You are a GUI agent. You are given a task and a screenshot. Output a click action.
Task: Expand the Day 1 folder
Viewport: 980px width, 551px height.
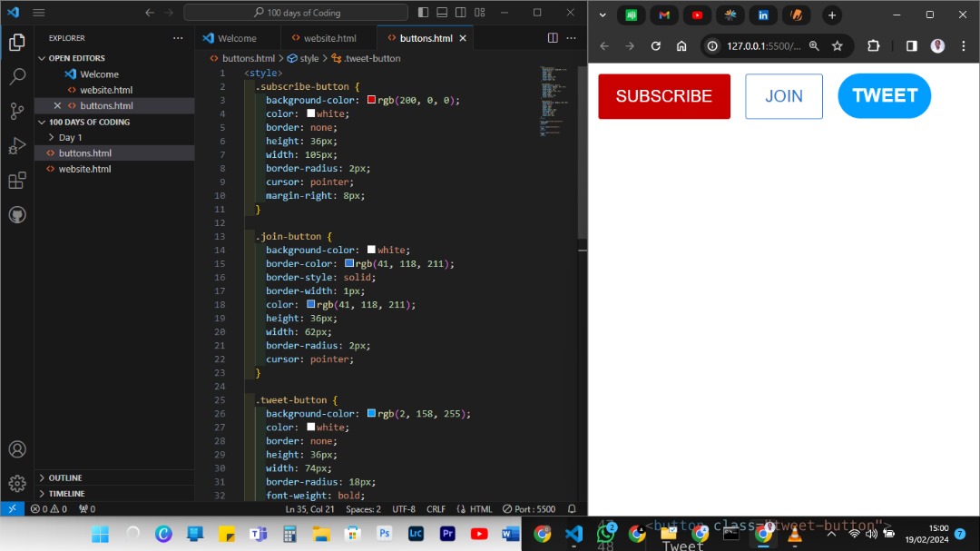coord(70,138)
